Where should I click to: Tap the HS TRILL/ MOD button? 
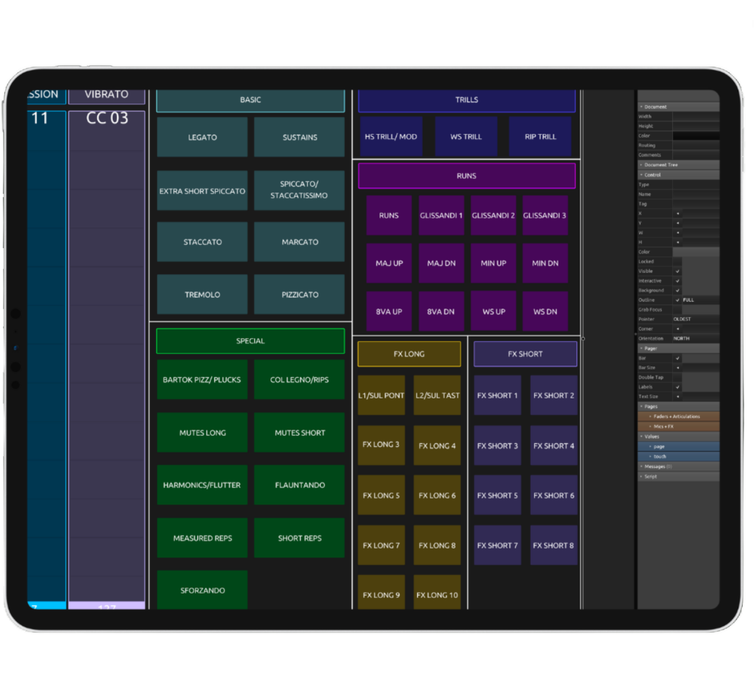pos(391,137)
